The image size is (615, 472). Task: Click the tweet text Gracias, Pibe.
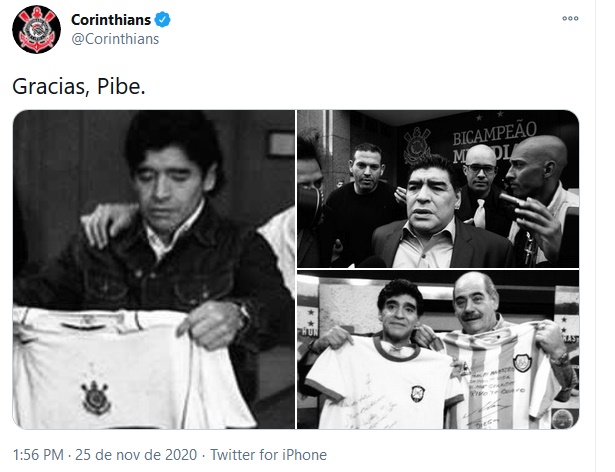[79, 86]
